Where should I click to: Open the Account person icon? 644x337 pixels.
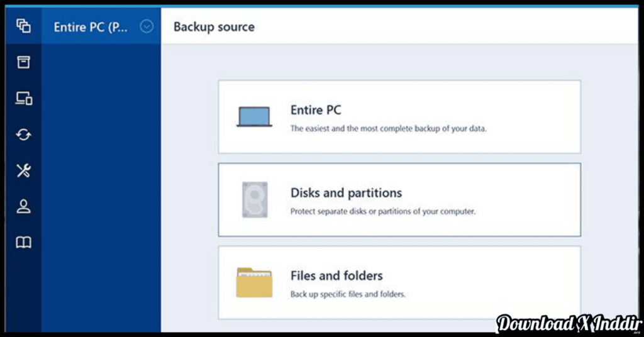(23, 206)
